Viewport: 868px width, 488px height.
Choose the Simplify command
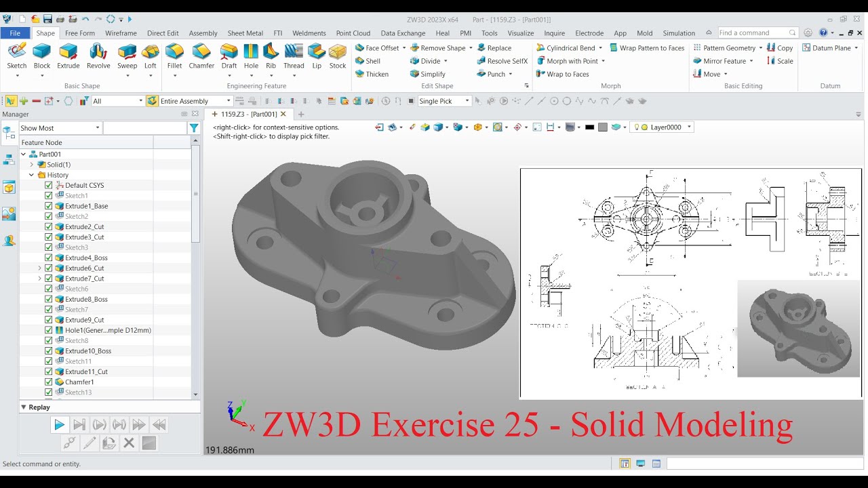[x=428, y=74]
